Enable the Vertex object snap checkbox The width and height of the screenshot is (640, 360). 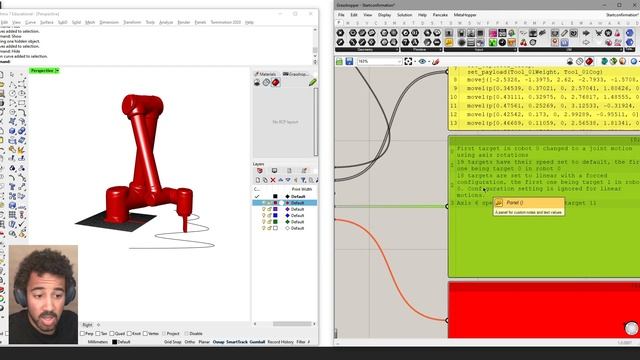pos(145,333)
